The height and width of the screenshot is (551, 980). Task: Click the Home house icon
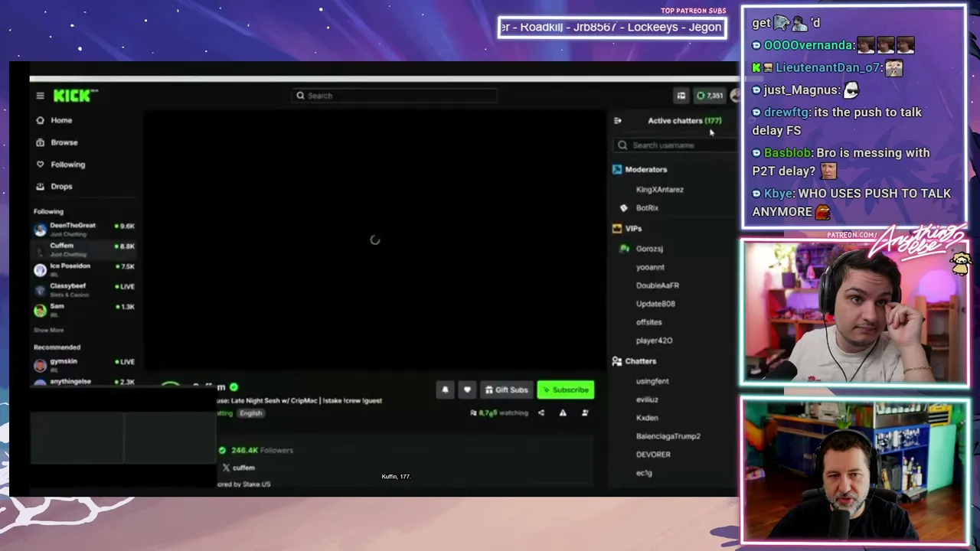coord(41,120)
